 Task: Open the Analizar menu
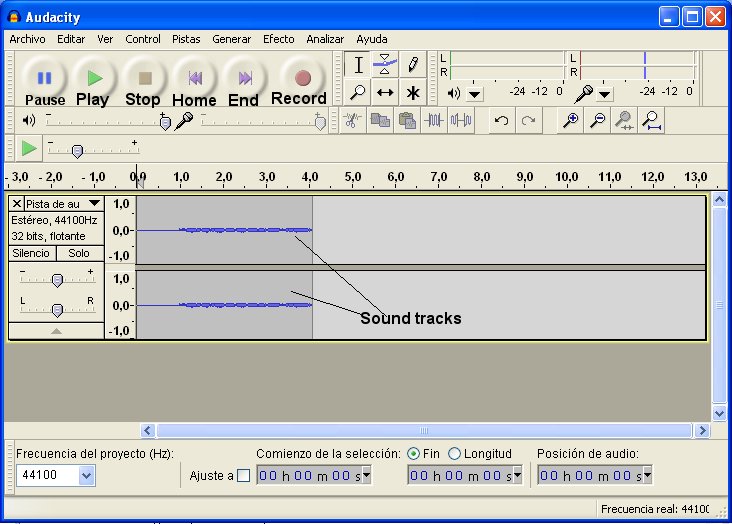click(325, 39)
